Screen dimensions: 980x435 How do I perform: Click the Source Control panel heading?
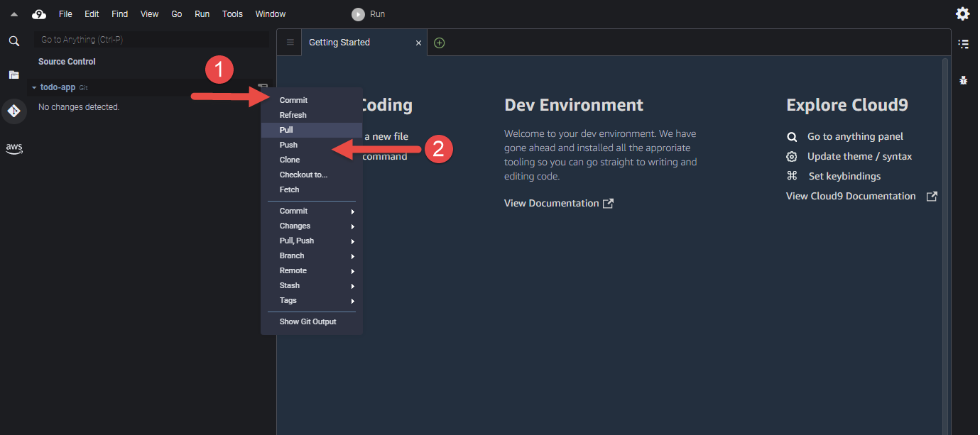coord(67,62)
